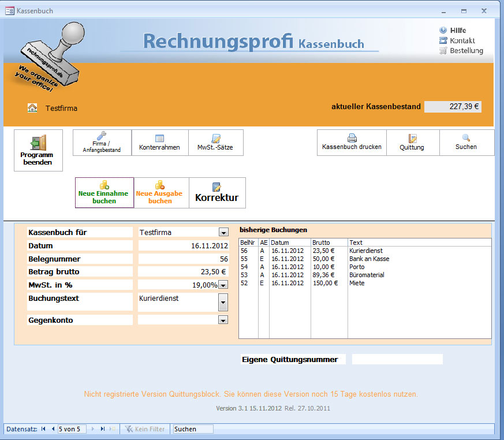Viewport: 504px width, 440px height.
Task: Expand the Buchungstext Kurierdienst dropdown
Action: 223,303
